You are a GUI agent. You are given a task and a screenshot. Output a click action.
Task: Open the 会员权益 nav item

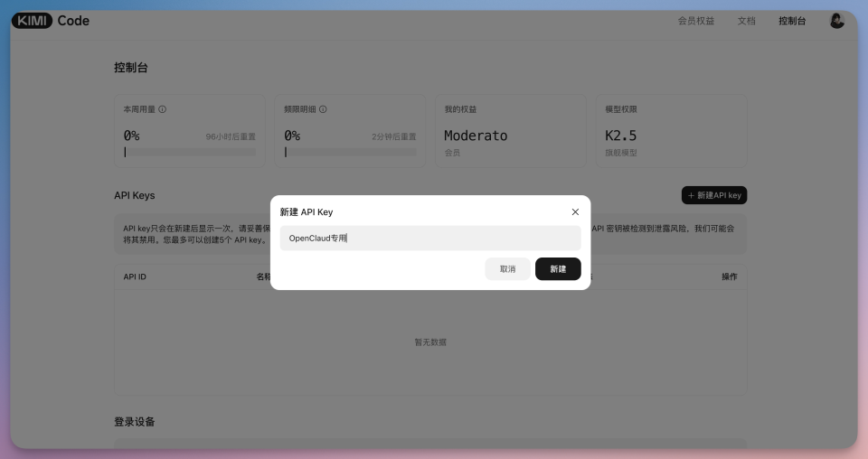696,21
